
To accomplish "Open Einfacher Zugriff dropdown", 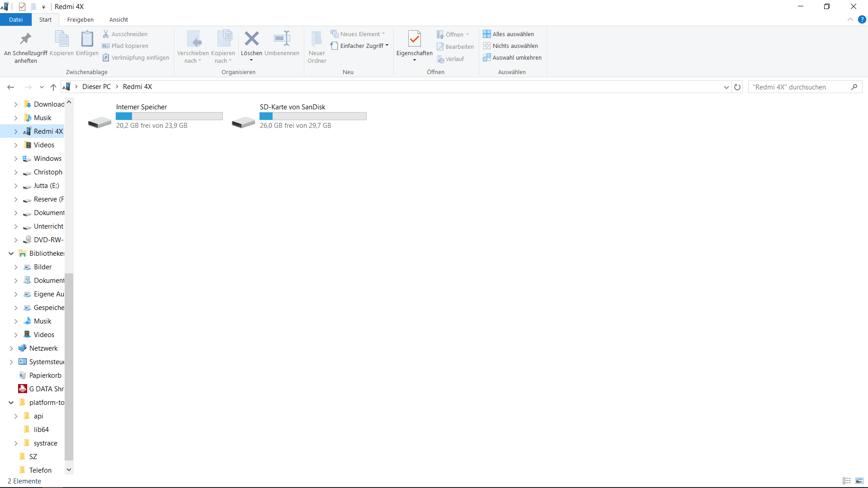I will pyautogui.click(x=359, y=46).
